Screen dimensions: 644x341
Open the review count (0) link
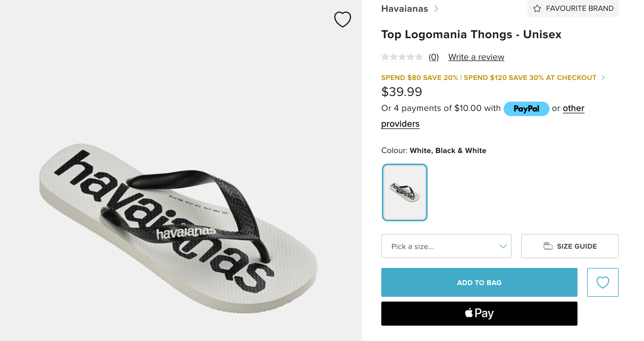point(433,57)
